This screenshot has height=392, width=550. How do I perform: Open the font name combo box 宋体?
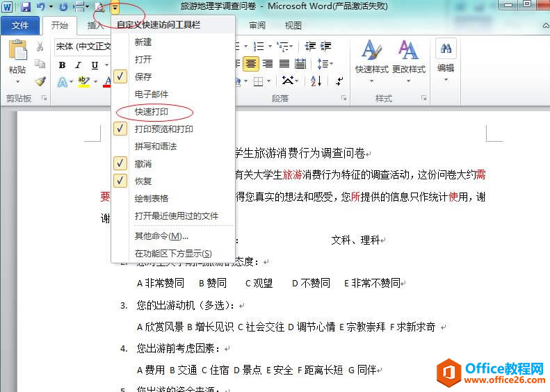[x=83, y=47]
